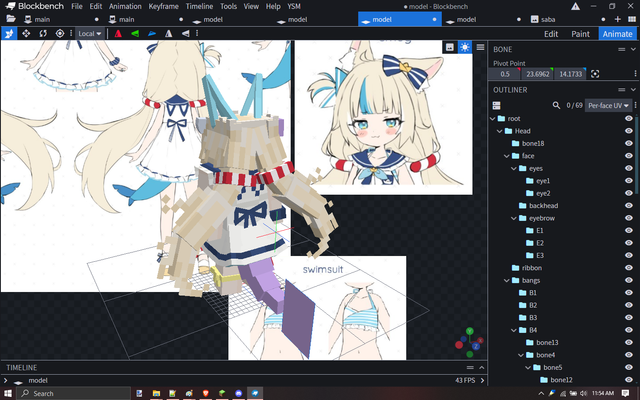
Task: Edit pivot point Y value 23.6962
Action: [538, 74]
